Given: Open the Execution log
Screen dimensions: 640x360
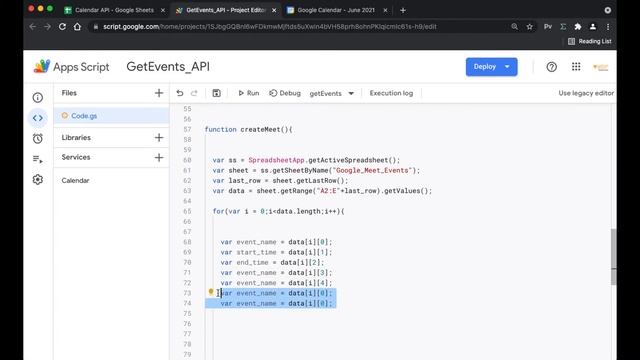Looking at the screenshot, I should tap(391, 93).
